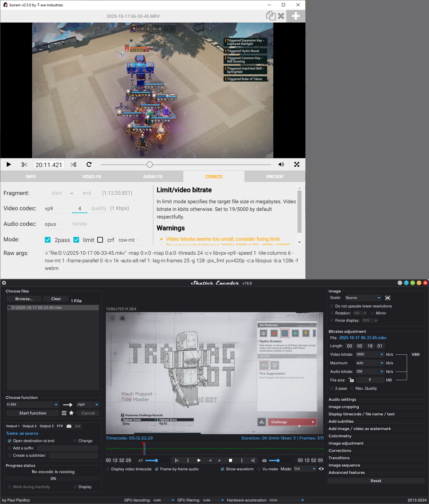
Task: Set in point bracket marker
Action: 188,460
